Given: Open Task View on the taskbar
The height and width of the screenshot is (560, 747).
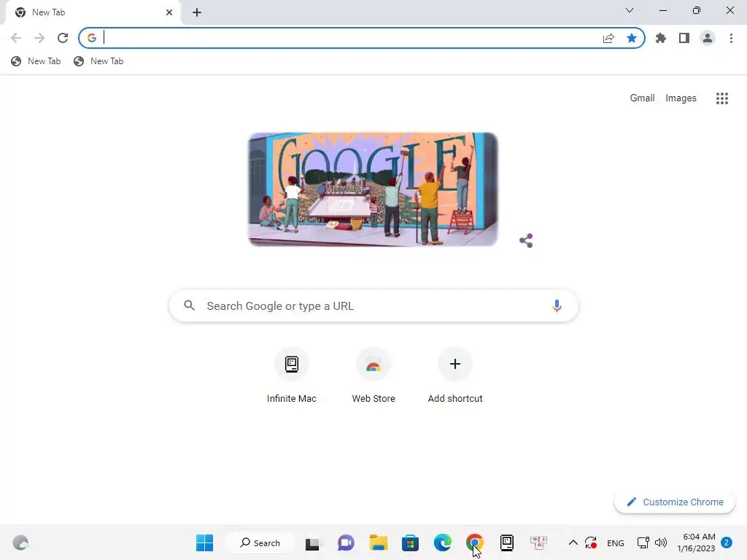Looking at the screenshot, I should click(x=312, y=542).
